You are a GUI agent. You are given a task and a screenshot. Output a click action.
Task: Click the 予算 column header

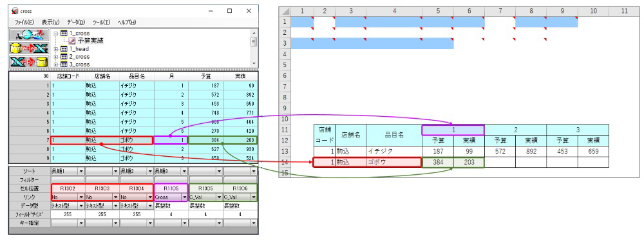[x=205, y=76]
